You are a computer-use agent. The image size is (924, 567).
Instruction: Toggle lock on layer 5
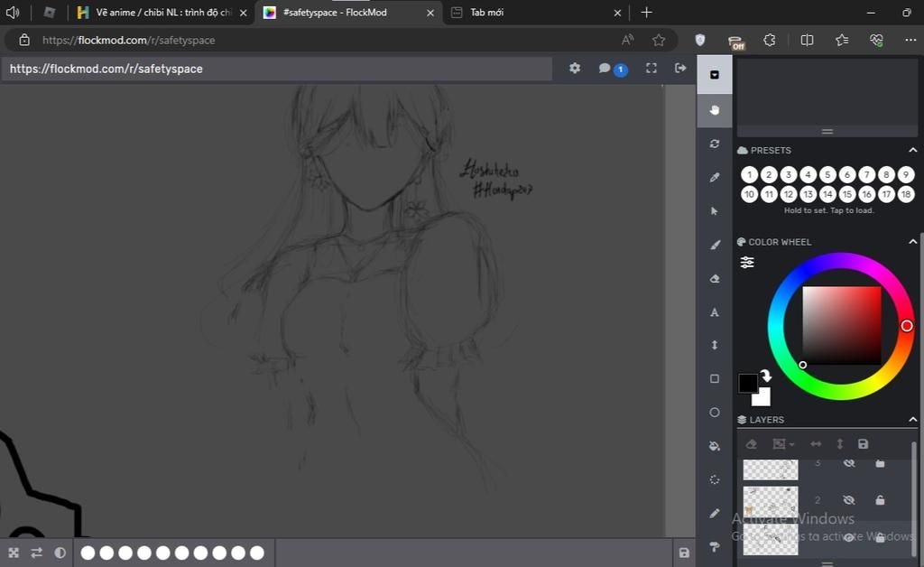pos(880,463)
